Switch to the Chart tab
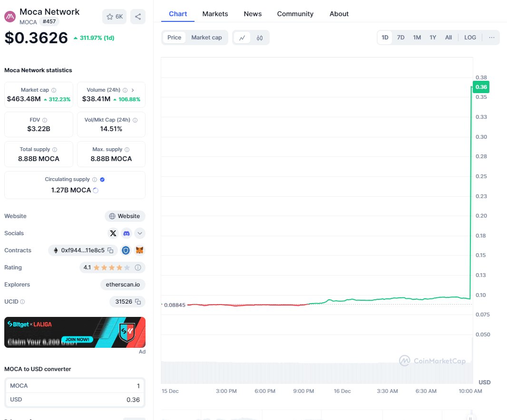This screenshot has height=420, width=507. [178, 14]
